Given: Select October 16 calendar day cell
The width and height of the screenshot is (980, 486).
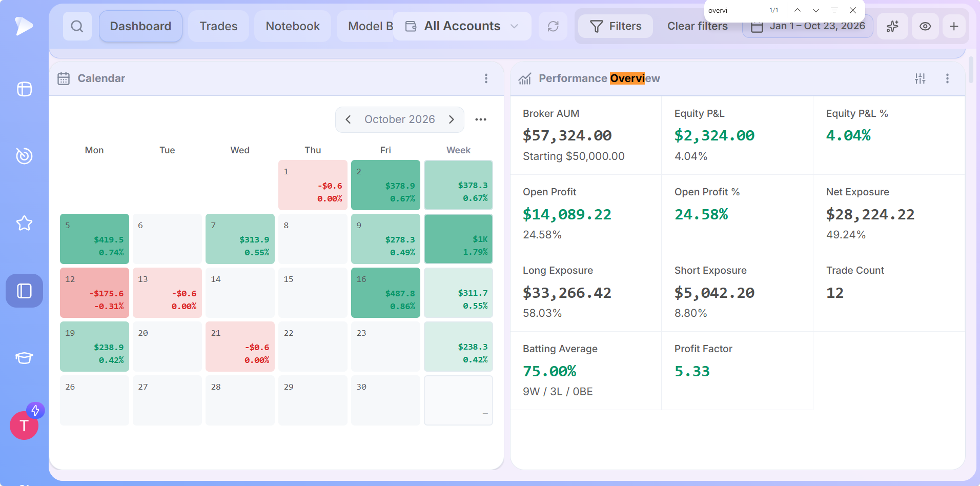Looking at the screenshot, I should [x=385, y=293].
